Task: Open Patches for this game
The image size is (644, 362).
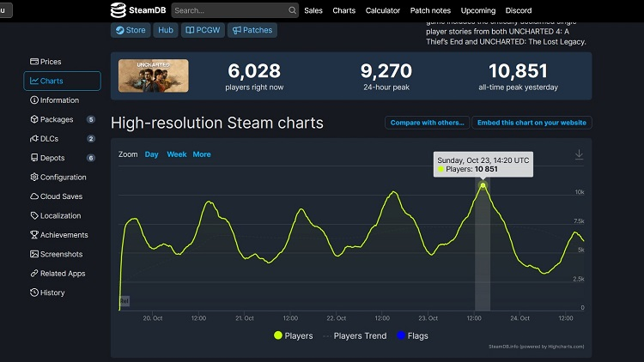Action: (x=252, y=30)
